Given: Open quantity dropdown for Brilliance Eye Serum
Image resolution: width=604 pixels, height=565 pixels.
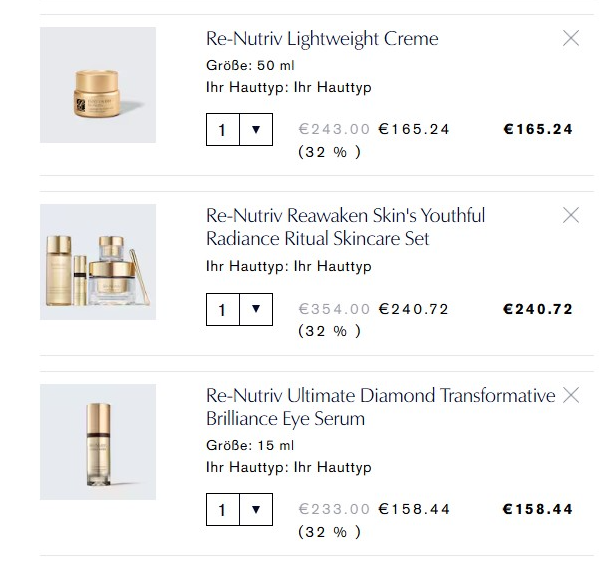Looking at the screenshot, I should pyautogui.click(x=256, y=509).
